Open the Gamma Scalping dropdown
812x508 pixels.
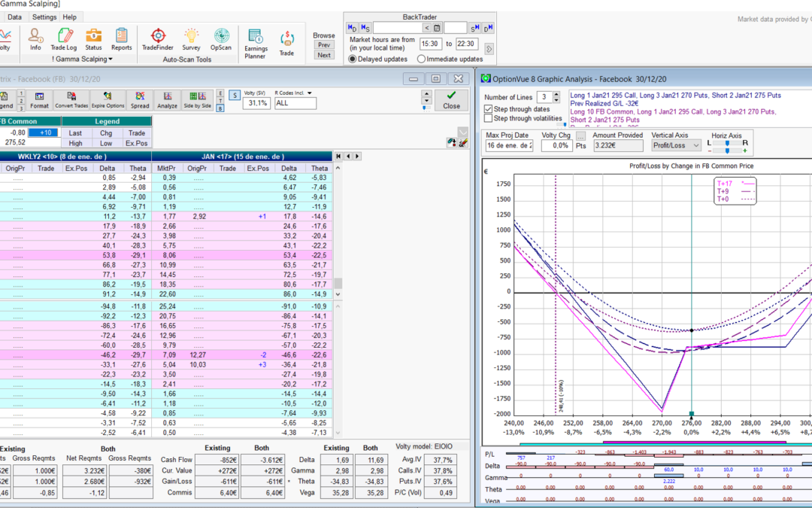(82, 59)
